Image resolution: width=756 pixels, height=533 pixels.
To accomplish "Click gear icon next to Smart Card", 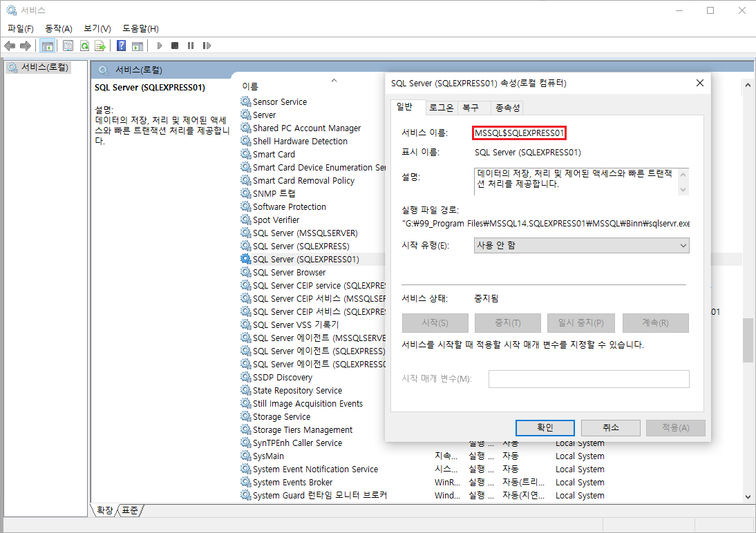I will pyautogui.click(x=246, y=154).
